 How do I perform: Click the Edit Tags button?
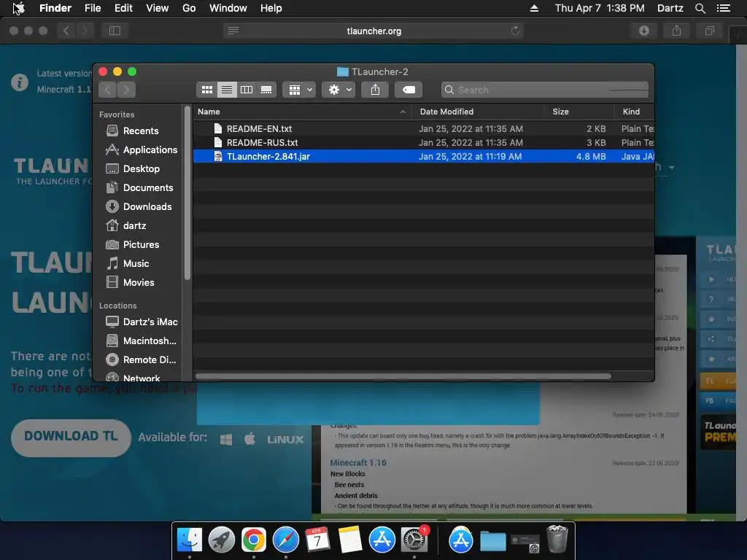point(409,90)
